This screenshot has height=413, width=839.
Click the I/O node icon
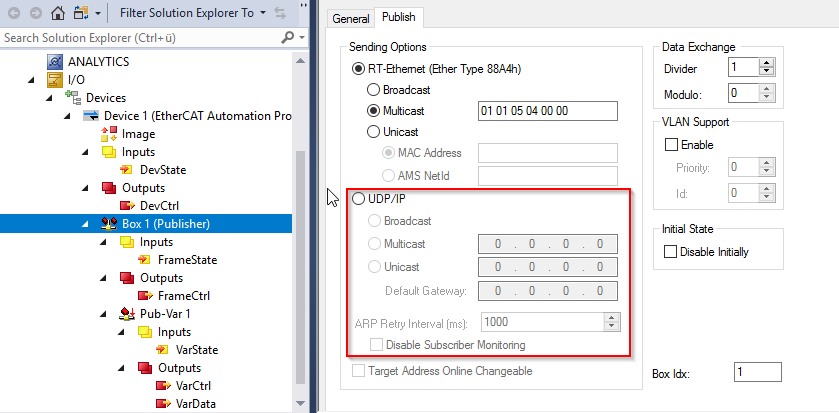click(55, 80)
